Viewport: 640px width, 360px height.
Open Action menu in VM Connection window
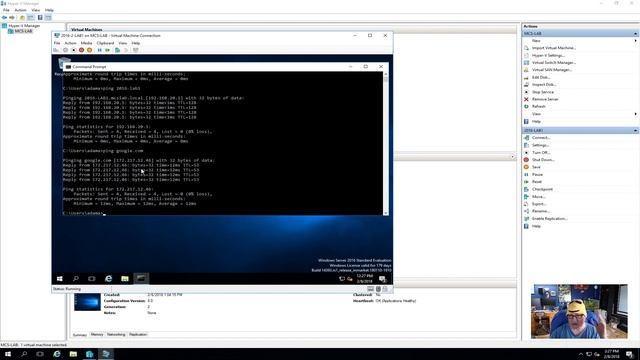point(70,43)
